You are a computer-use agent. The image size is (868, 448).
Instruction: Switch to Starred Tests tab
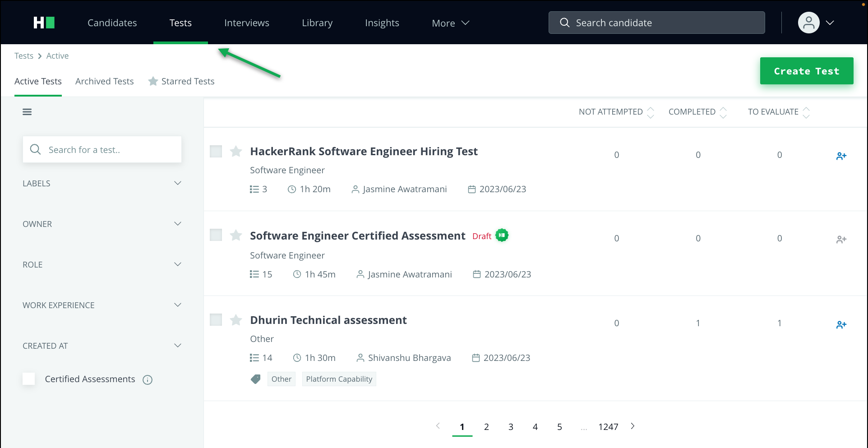pyautogui.click(x=181, y=81)
